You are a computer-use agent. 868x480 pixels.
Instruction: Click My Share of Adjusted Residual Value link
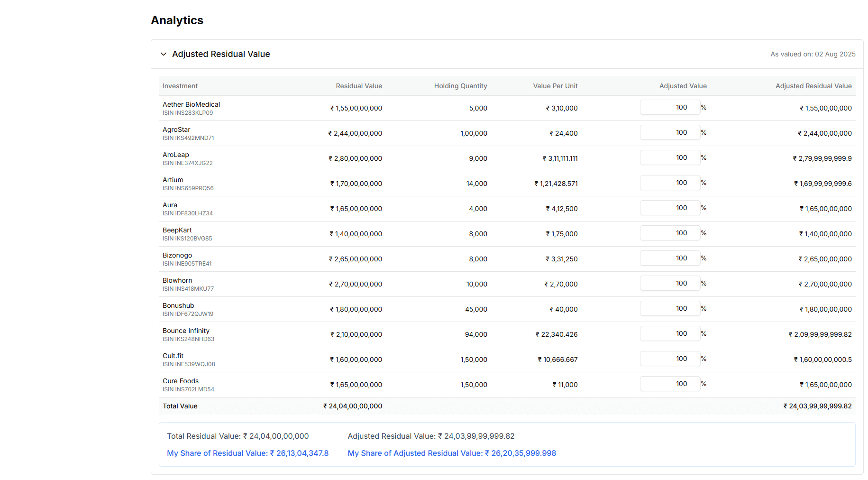click(452, 453)
